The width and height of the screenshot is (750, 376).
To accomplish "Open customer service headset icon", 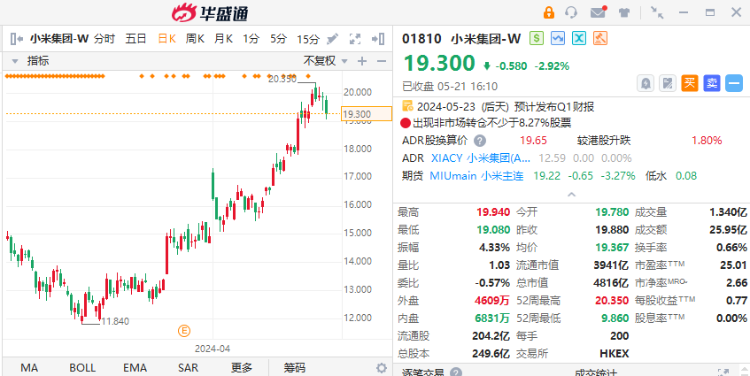I will pyautogui.click(x=571, y=12).
